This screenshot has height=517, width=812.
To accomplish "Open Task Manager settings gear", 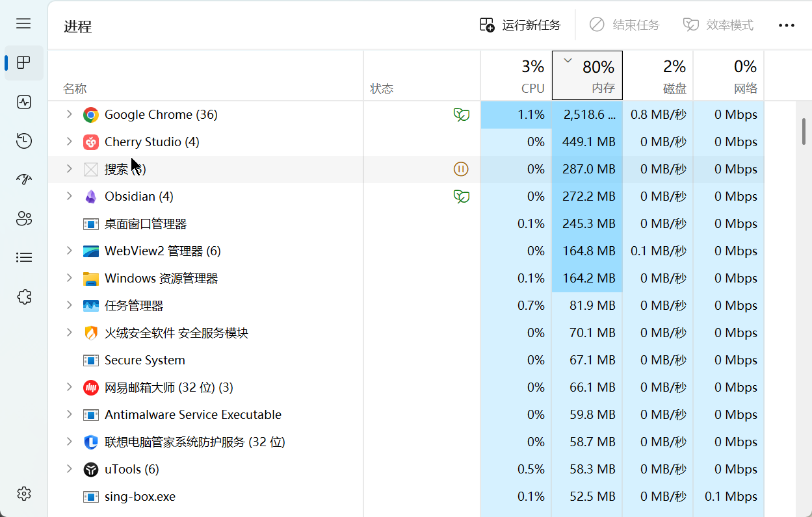I will coord(24,494).
